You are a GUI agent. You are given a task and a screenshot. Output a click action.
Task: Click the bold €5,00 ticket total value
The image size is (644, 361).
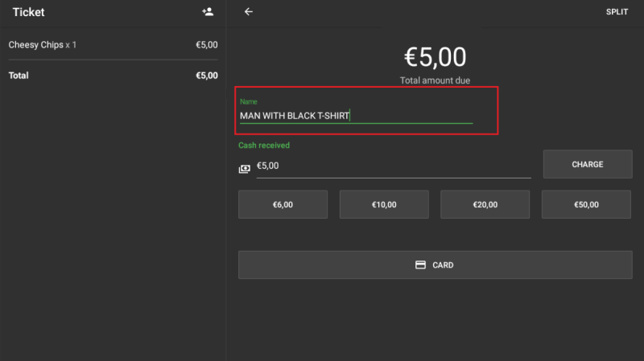coord(206,76)
